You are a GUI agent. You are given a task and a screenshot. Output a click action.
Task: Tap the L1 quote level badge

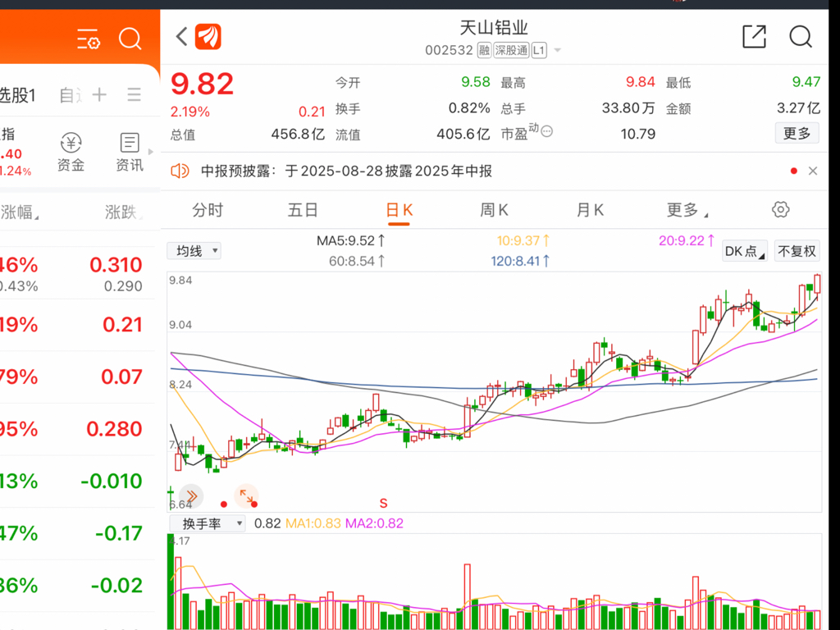coord(539,50)
